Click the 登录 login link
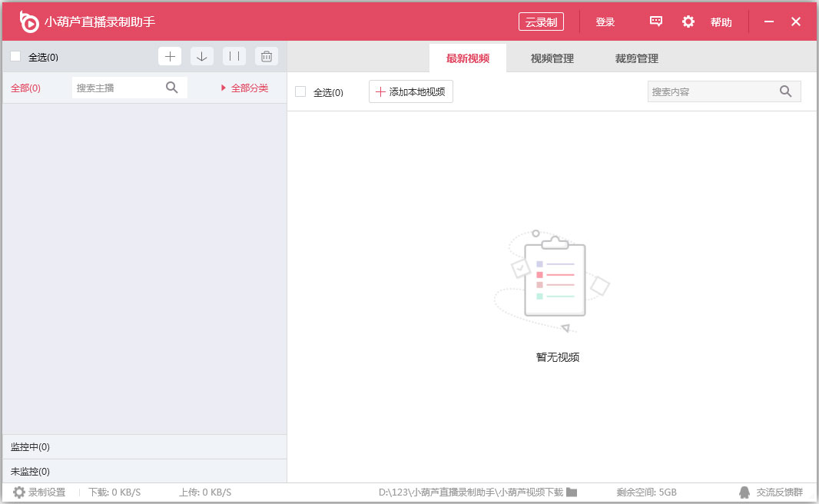This screenshot has width=819, height=504. click(605, 22)
